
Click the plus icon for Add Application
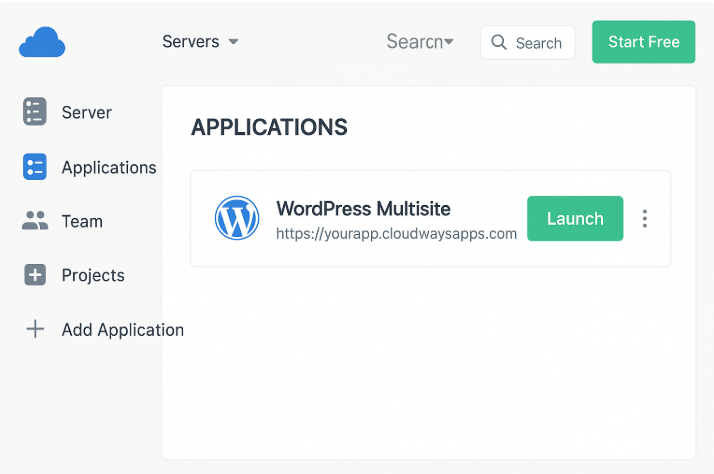pyautogui.click(x=35, y=329)
